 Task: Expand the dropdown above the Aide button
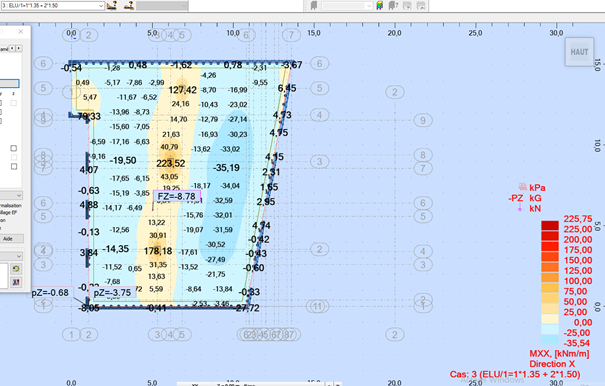click(11, 195)
